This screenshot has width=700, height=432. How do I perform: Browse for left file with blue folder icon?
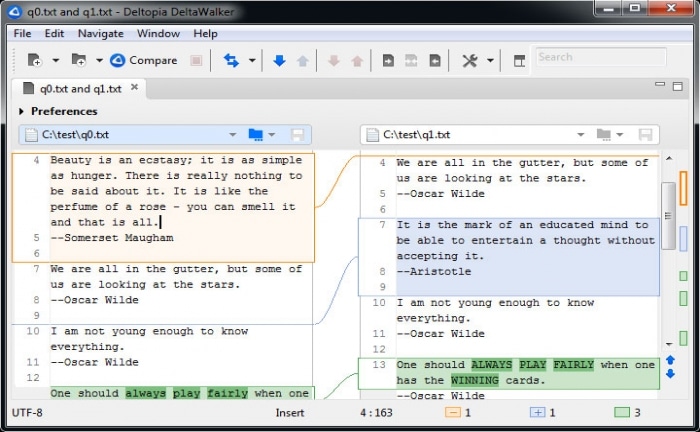pos(255,134)
